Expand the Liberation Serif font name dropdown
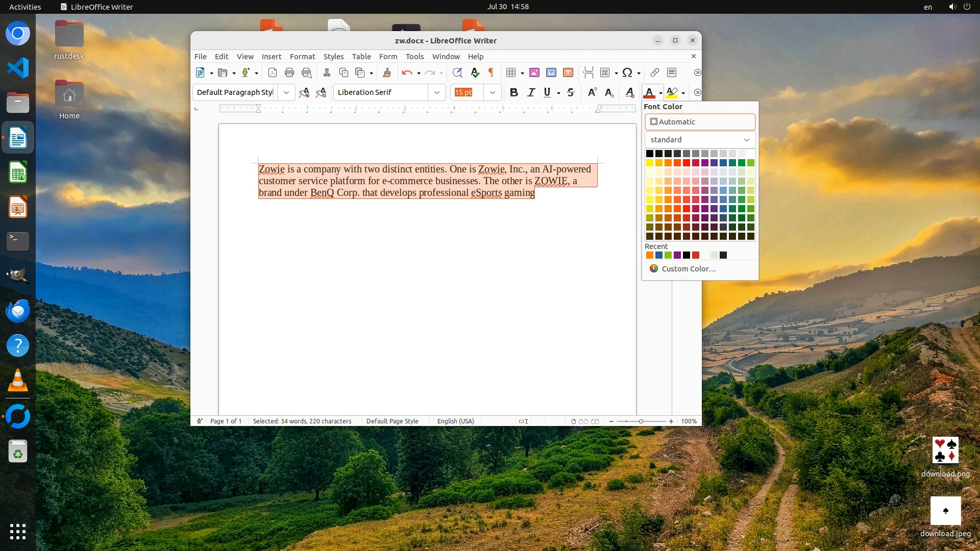 pyautogui.click(x=437, y=92)
